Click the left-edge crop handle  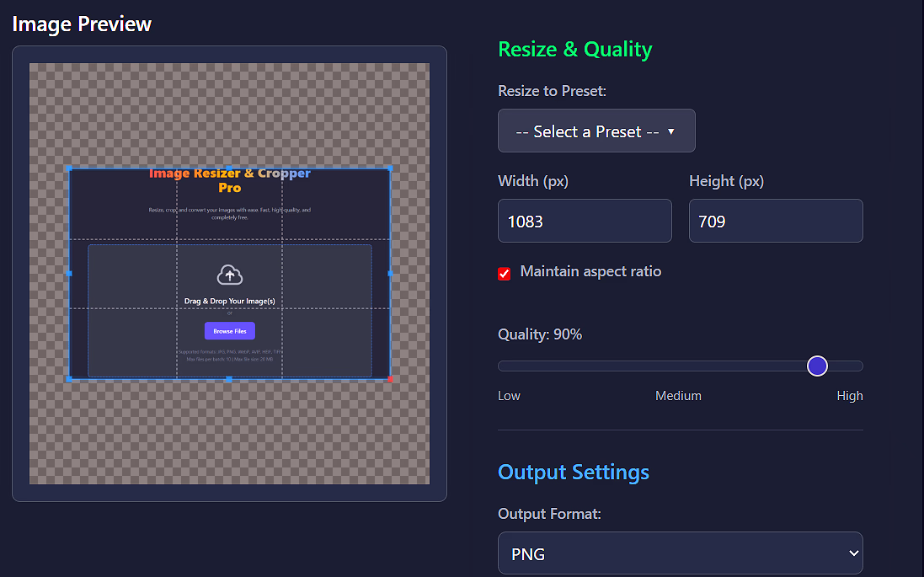(x=70, y=274)
